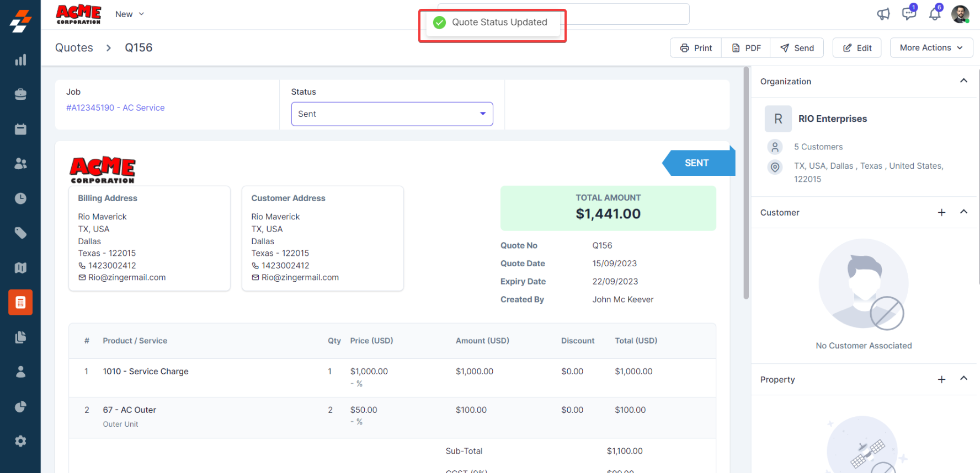Screen dimensions: 980x473
Task: Open the New dropdown menu
Action: click(130, 14)
